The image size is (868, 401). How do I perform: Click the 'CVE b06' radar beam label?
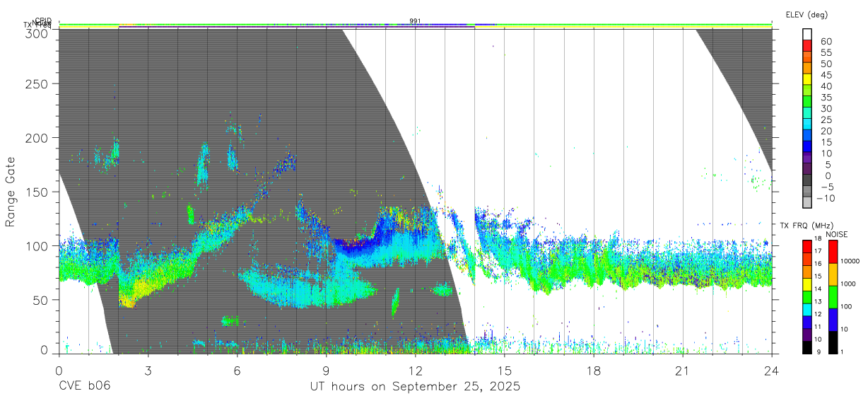pos(84,387)
